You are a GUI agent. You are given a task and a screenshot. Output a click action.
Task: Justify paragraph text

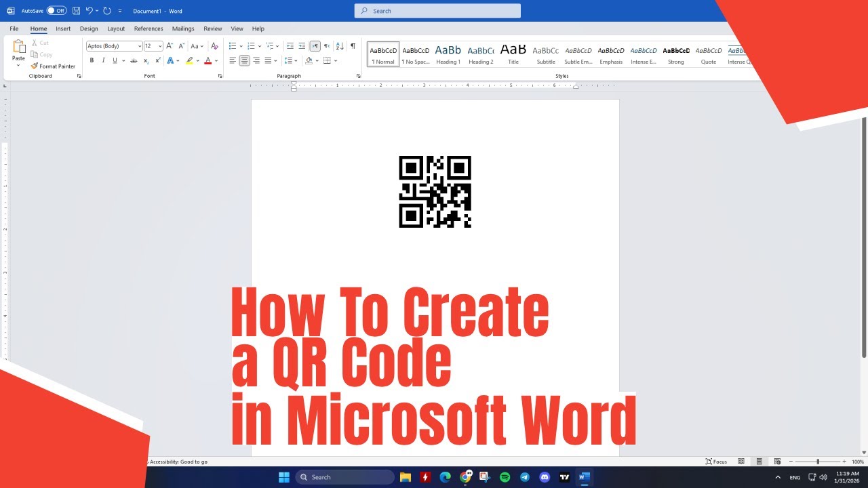[x=268, y=60]
